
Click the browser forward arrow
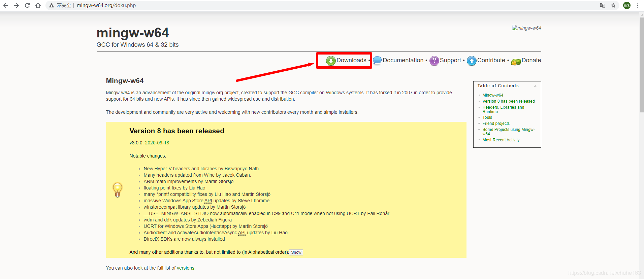[17, 5]
